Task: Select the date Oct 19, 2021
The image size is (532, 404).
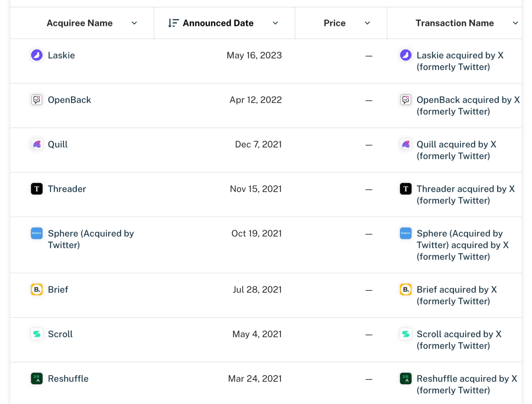Action: pyautogui.click(x=257, y=233)
